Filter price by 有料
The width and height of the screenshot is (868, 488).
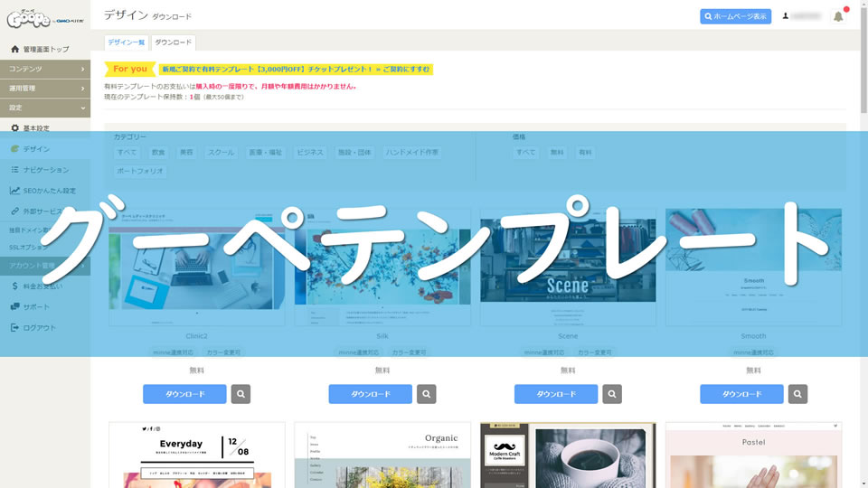pos(585,152)
